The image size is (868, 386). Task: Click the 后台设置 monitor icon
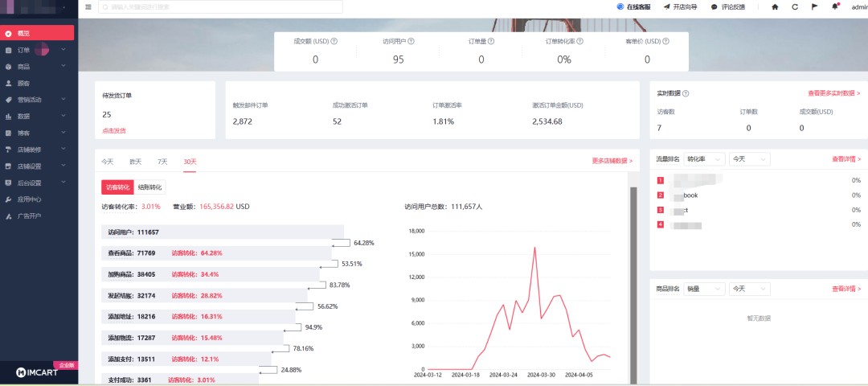tap(8, 183)
